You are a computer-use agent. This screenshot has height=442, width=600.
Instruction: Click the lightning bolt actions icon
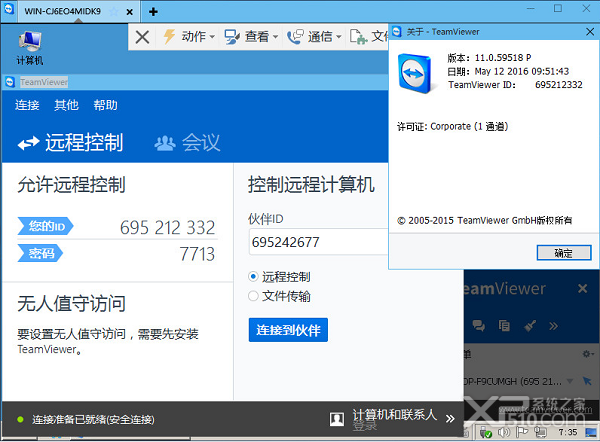point(169,36)
